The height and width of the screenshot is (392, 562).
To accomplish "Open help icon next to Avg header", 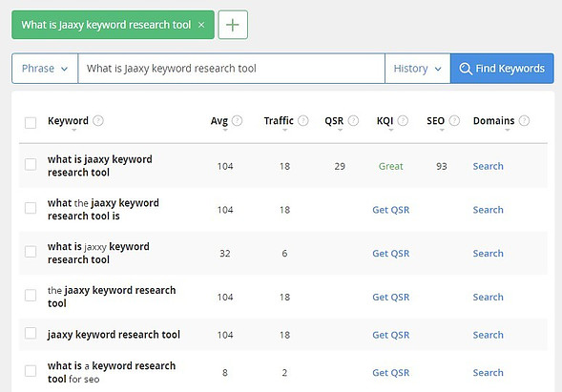I will (237, 121).
